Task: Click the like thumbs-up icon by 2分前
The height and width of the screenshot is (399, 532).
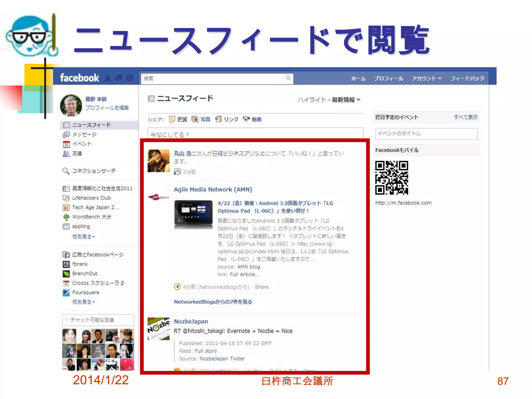Action: [x=177, y=172]
